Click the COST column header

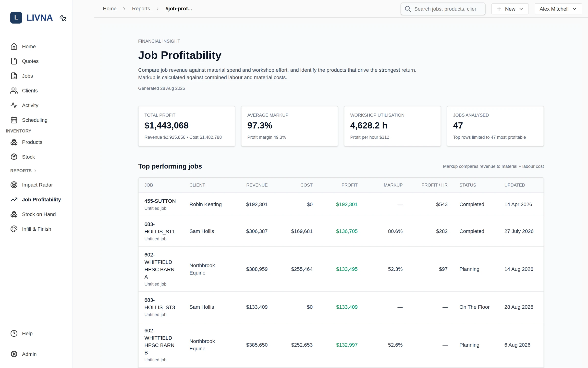pos(306,185)
